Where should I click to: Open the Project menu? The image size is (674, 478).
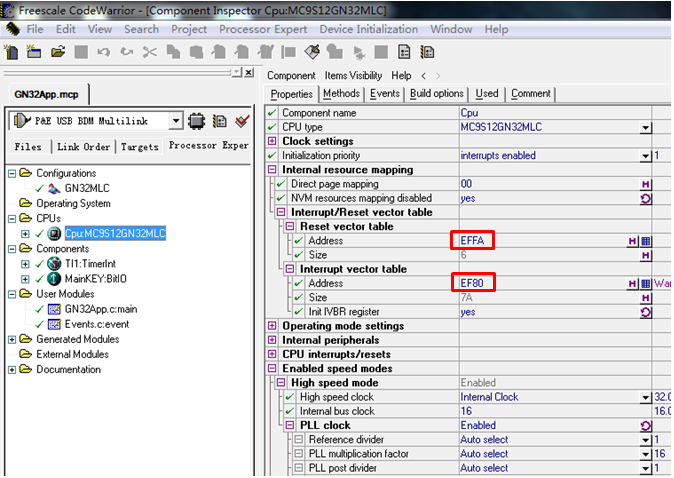point(189,29)
